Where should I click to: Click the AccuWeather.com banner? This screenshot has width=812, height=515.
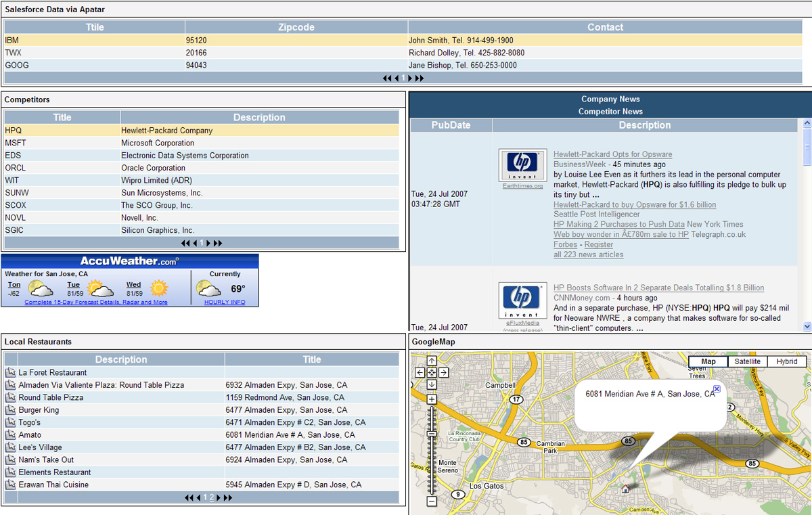[x=130, y=261]
